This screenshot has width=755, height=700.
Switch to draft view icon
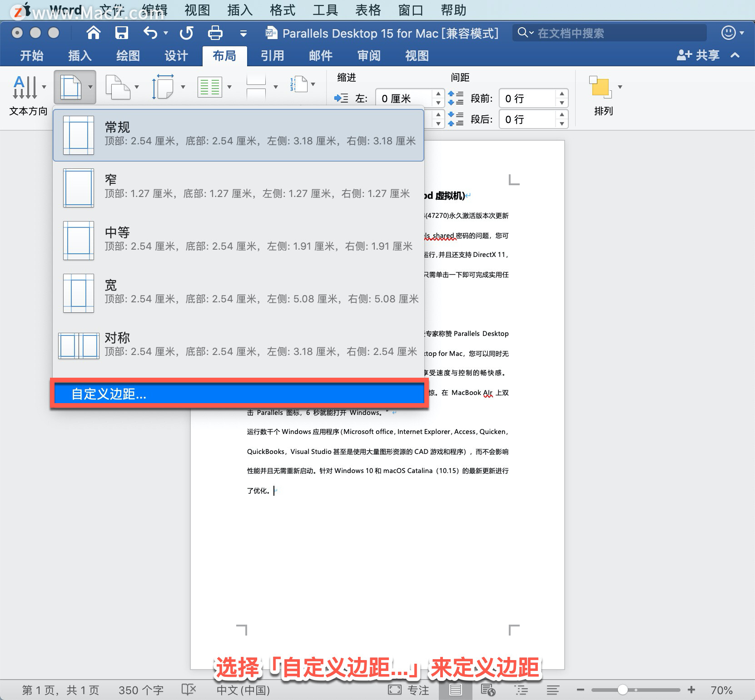tap(553, 690)
